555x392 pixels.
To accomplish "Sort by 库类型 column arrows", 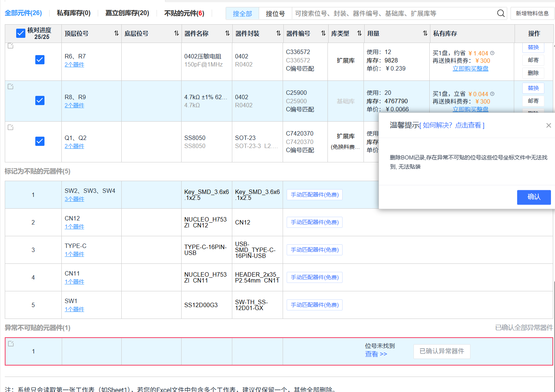I will 359,33.
